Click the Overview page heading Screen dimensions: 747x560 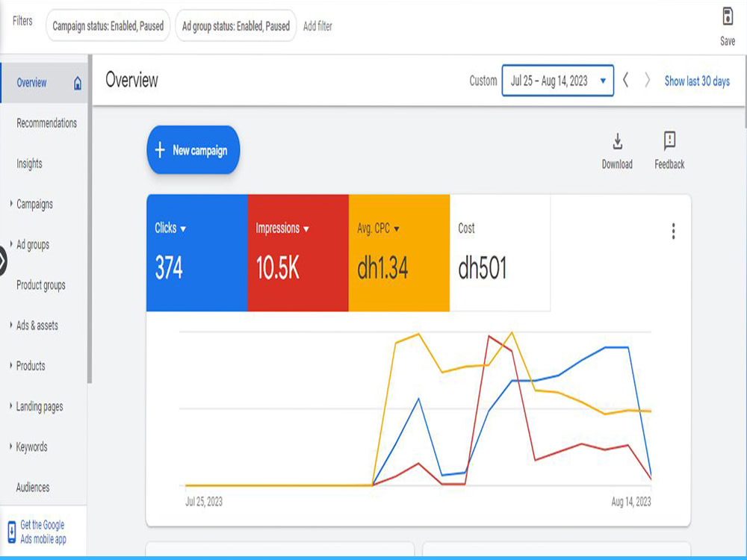[132, 80]
